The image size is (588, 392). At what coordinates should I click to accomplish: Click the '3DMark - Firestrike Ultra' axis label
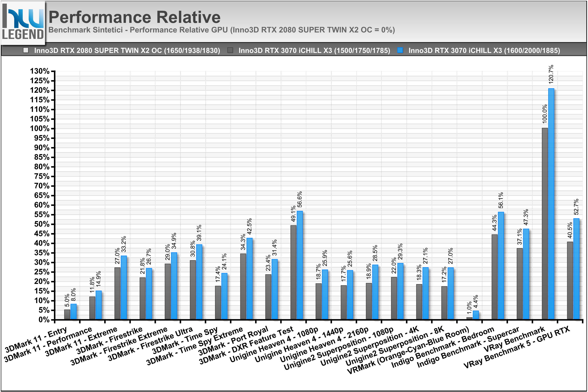pyautogui.click(x=150, y=344)
